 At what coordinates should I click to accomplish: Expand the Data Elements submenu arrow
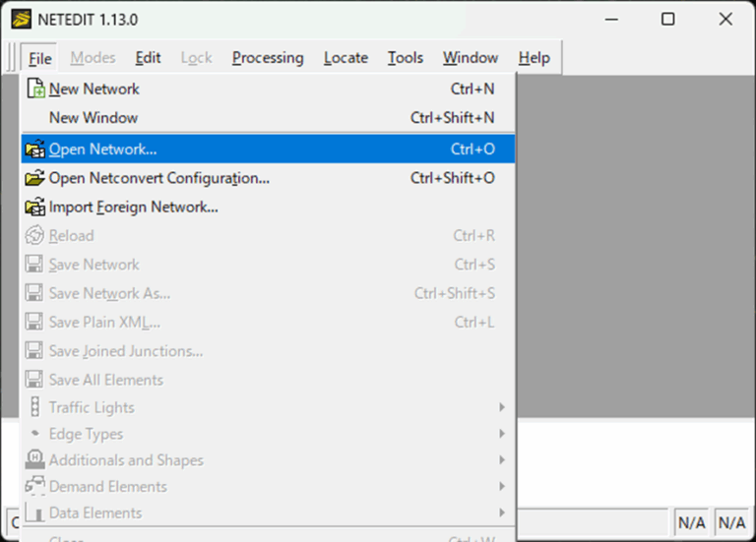point(502,512)
